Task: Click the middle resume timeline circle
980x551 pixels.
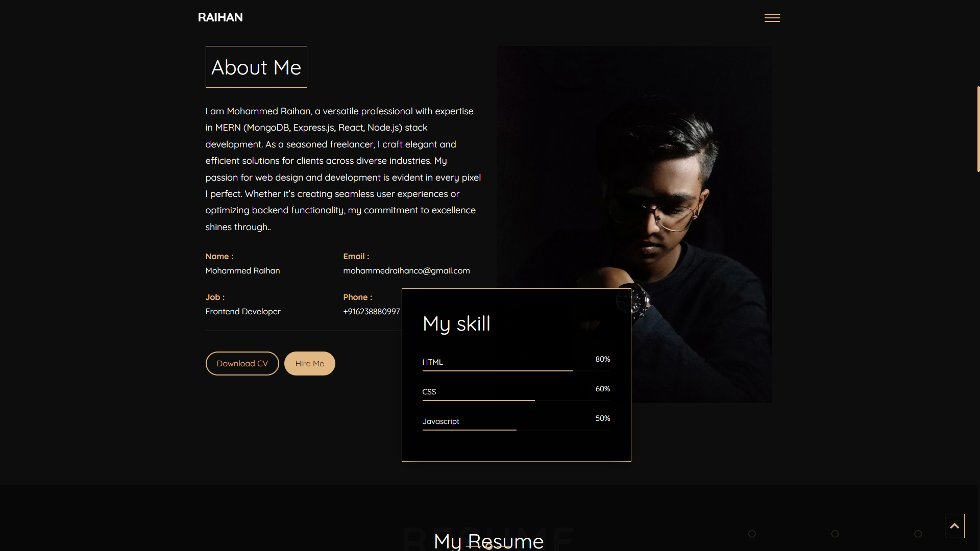Action: [835, 534]
